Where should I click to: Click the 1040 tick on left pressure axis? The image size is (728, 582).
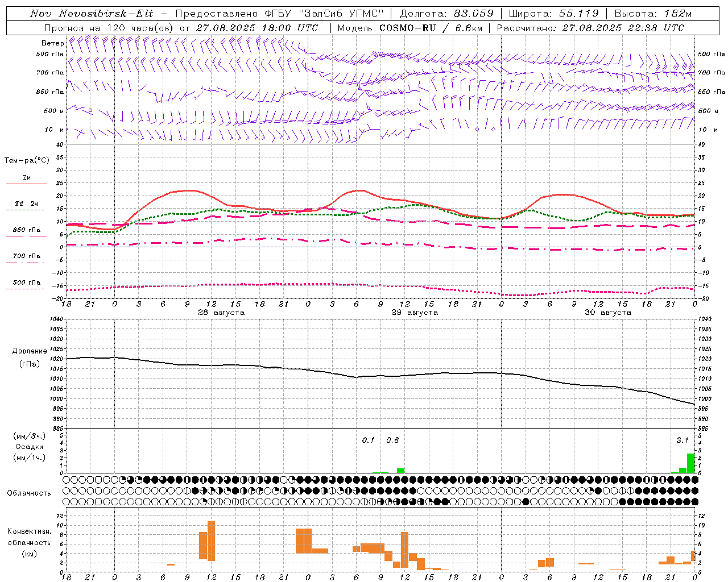pos(56,319)
